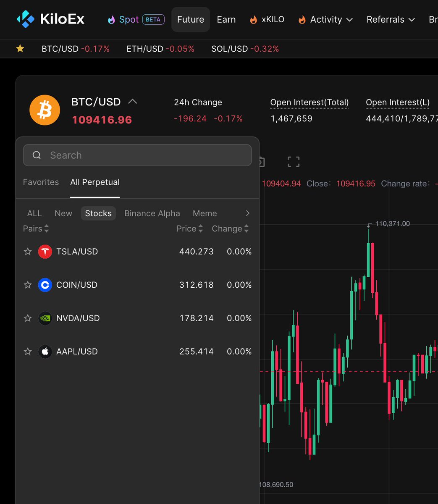Enter fullscreen chart mode
The height and width of the screenshot is (504, 438).
pyautogui.click(x=294, y=162)
